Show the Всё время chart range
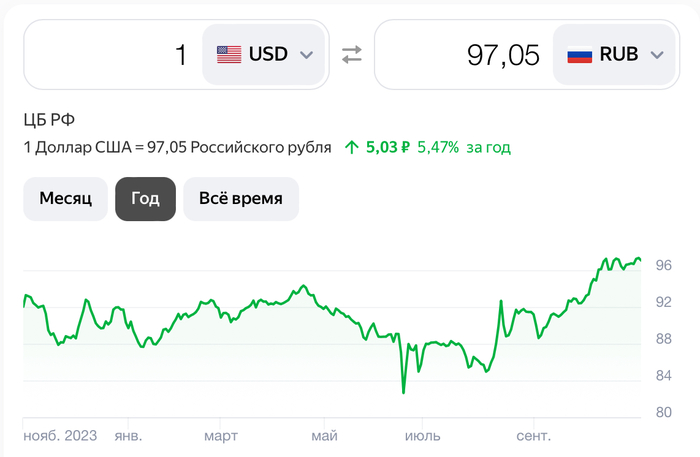This screenshot has height=457, width=700. 240,198
